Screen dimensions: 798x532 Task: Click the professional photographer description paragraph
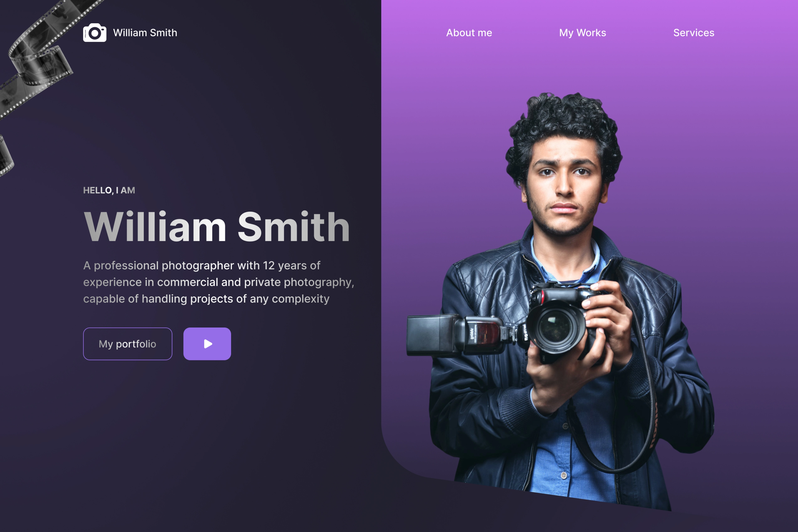pyautogui.click(x=219, y=282)
